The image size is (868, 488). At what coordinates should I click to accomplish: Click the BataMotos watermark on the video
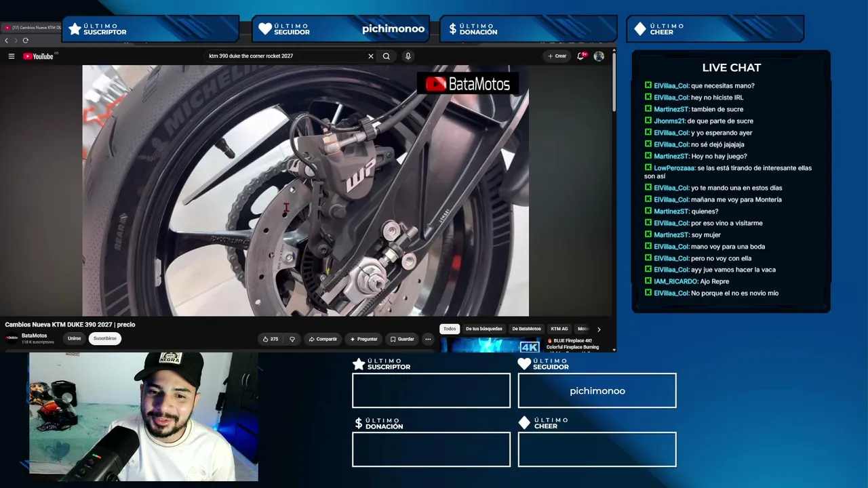(x=468, y=83)
